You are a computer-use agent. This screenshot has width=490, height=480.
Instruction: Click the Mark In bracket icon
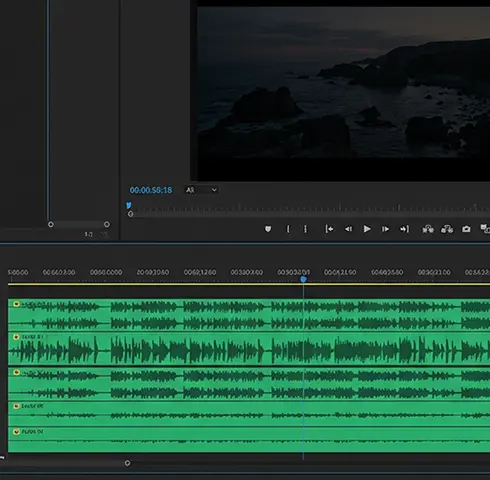click(x=288, y=229)
